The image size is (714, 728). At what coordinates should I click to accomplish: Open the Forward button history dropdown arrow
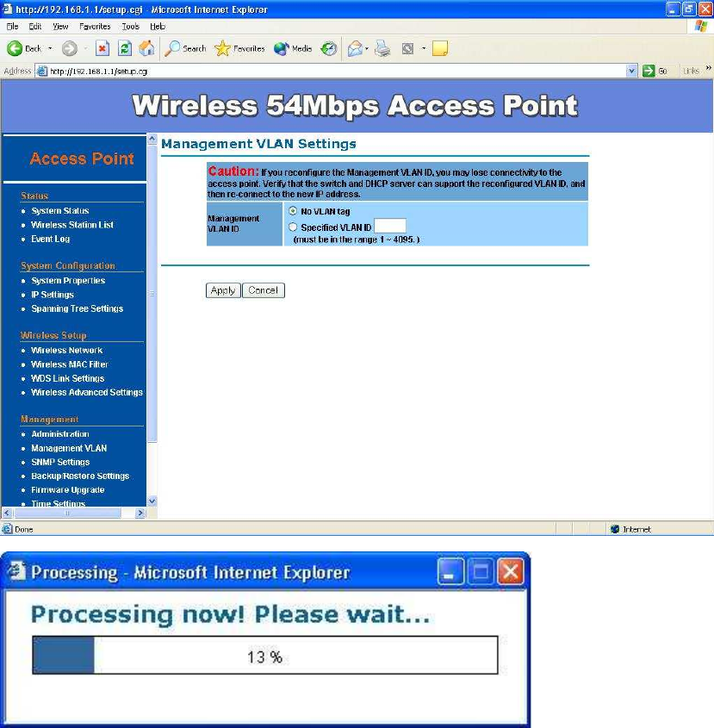85,48
